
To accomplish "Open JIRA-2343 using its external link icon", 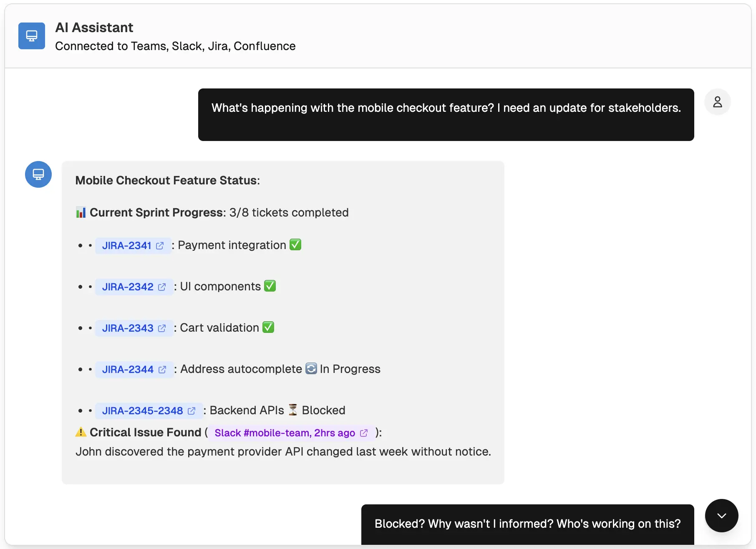I will pos(162,328).
